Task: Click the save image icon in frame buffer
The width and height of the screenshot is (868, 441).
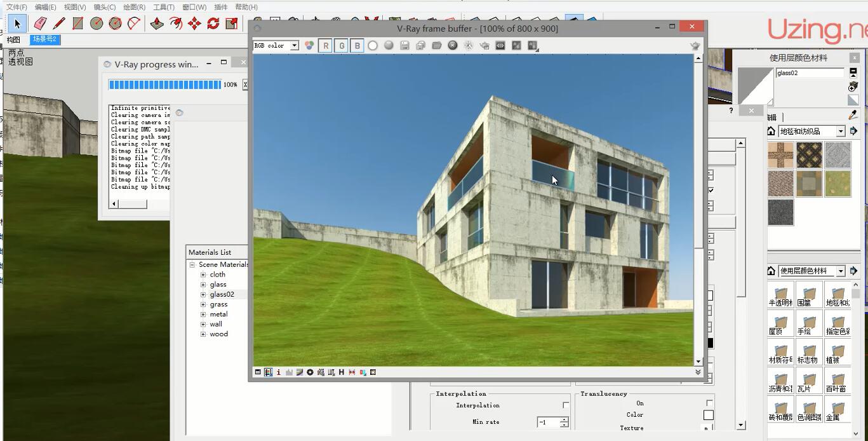Action: (x=404, y=46)
